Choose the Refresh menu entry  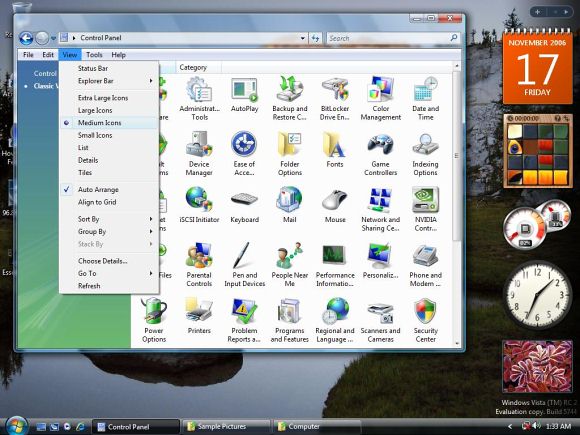(x=109, y=286)
